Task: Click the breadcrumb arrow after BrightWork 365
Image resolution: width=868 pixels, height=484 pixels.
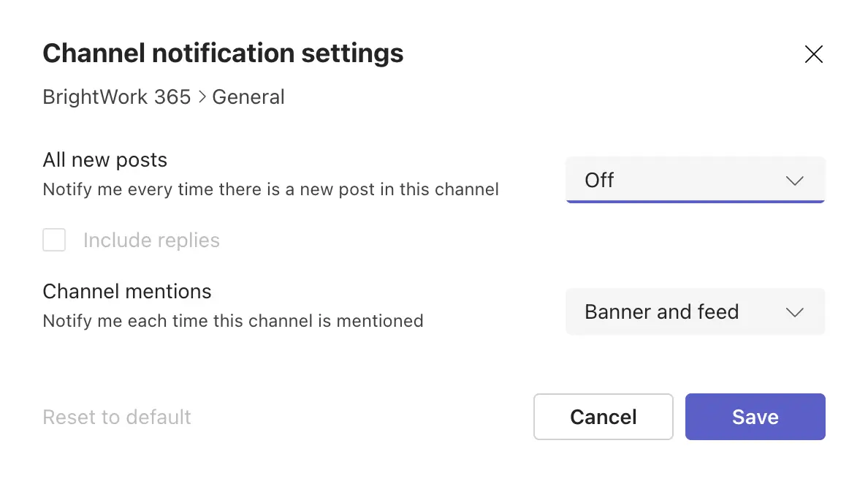Action: 202,97
